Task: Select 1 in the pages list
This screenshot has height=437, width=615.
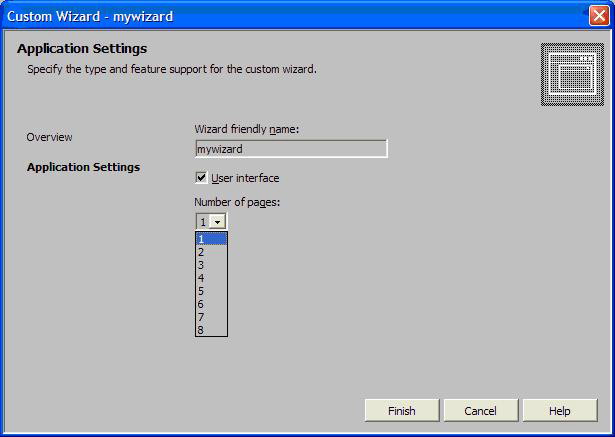Action: (211, 239)
